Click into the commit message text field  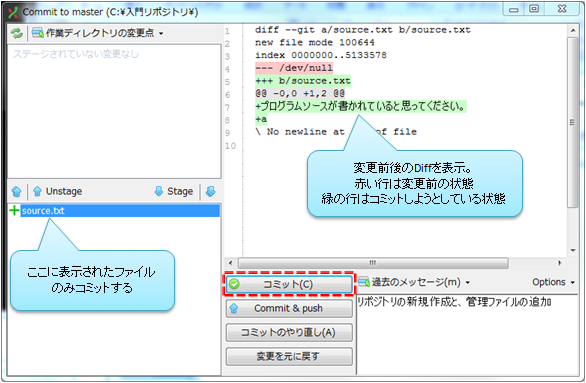tap(467, 334)
